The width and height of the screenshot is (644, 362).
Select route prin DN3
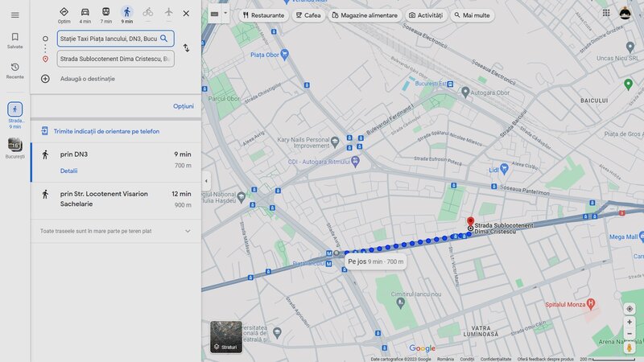tap(116, 162)
